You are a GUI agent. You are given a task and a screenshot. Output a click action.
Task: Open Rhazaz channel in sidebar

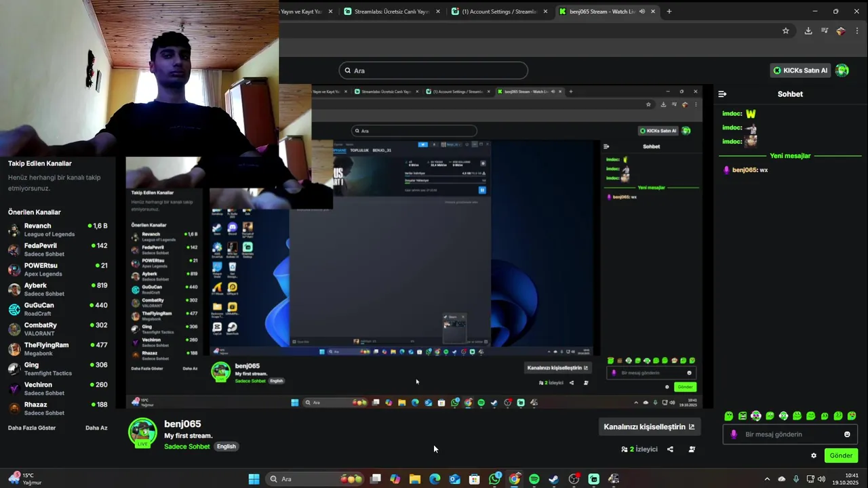point(58,409)
